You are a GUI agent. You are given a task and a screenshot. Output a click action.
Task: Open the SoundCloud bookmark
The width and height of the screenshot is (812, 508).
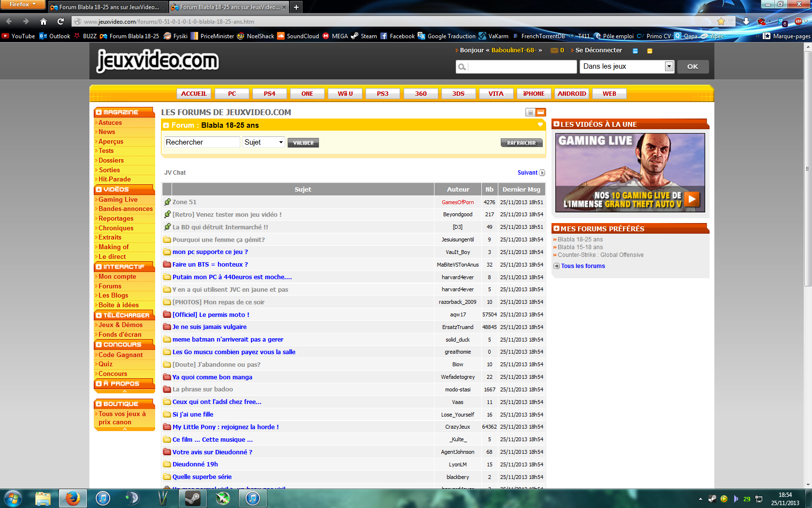pos(298,36)
